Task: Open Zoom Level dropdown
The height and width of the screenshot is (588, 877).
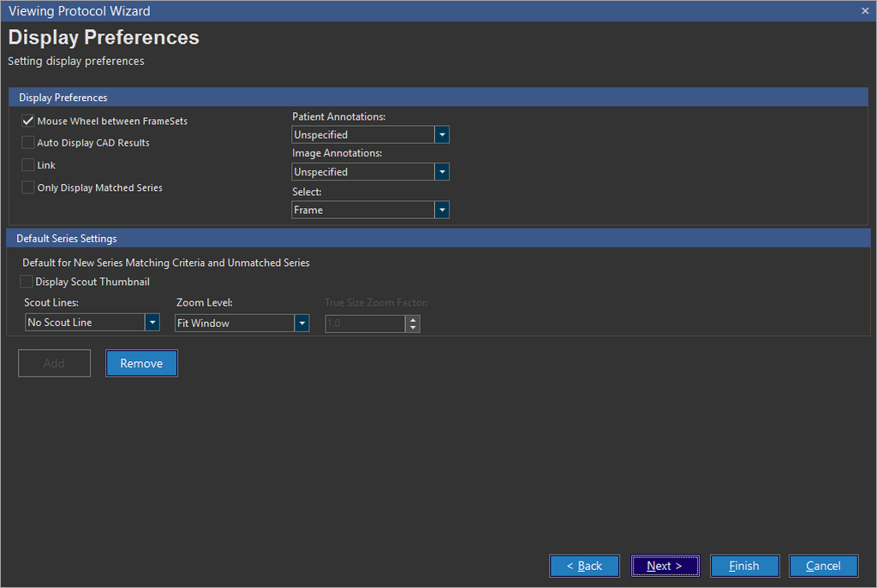Action: [301, 324]
